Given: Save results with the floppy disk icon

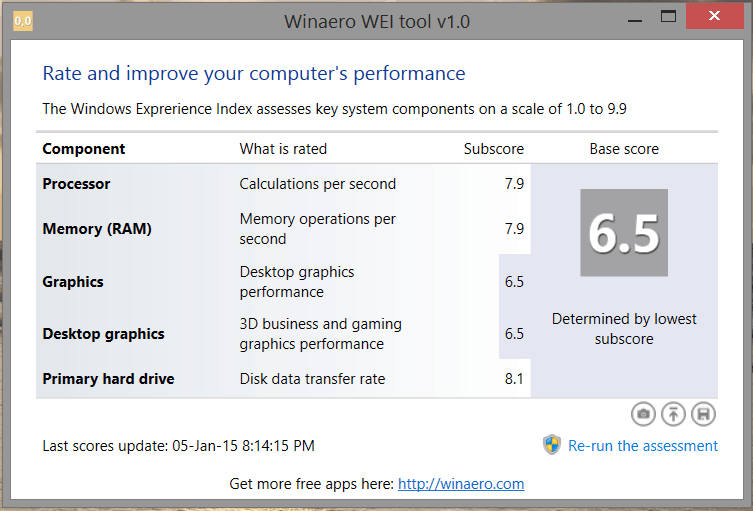Looking at the screenshot, I should (704, 414).
